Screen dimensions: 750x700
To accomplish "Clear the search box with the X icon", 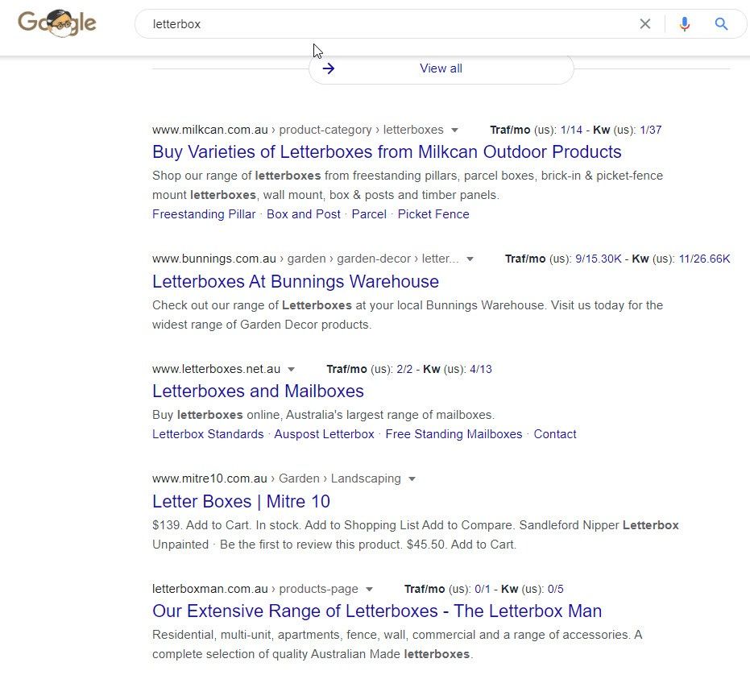I will coord(644,24).
